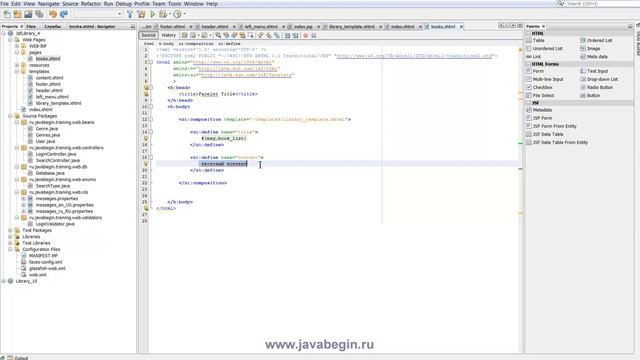Select the Meta data palette item
640x360 pixels.
pos(593,57)
